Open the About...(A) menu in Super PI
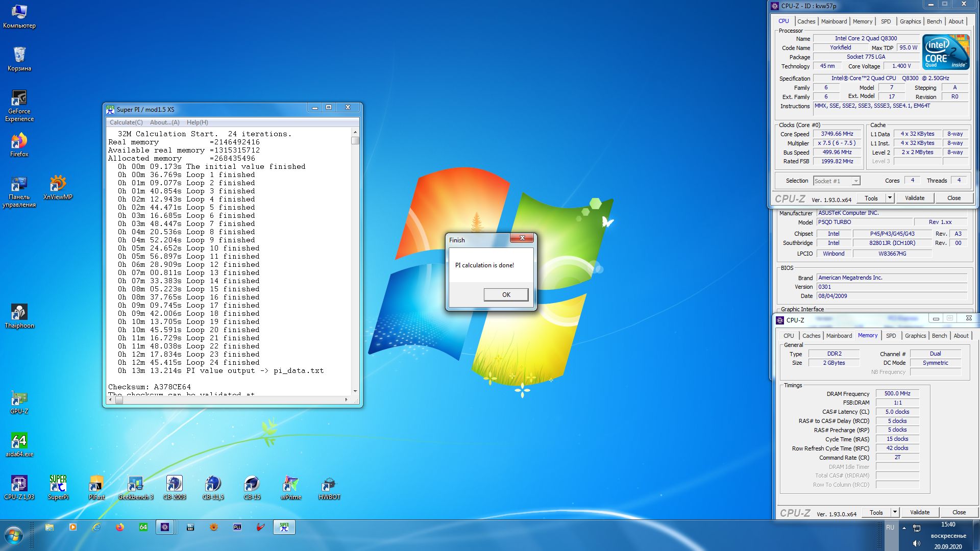Viewport: 980px width, 551px height. pos(164,122)
